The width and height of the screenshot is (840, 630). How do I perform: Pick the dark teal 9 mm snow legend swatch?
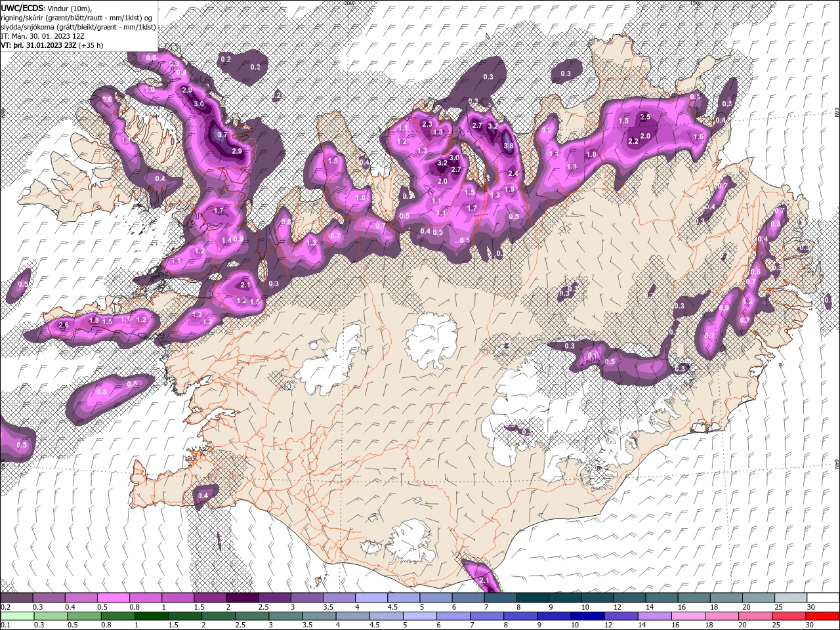[565, 598]
